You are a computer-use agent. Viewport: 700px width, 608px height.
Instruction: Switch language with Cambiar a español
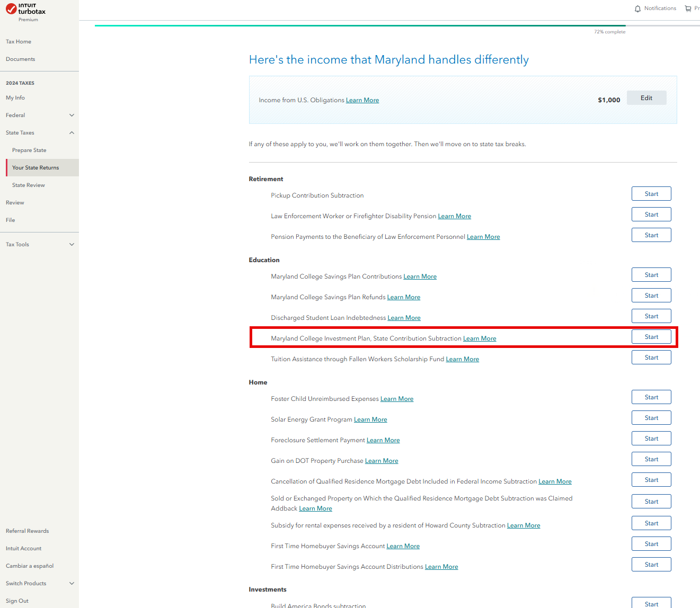(x=30, y=566)
